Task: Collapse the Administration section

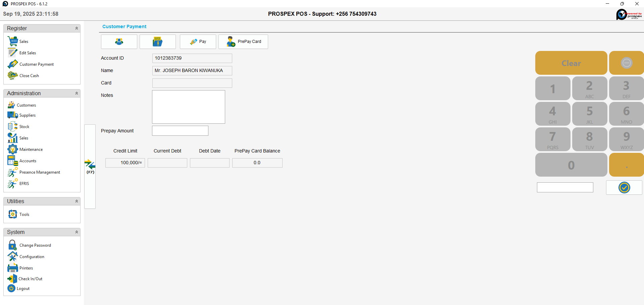Action: [77, 94]
